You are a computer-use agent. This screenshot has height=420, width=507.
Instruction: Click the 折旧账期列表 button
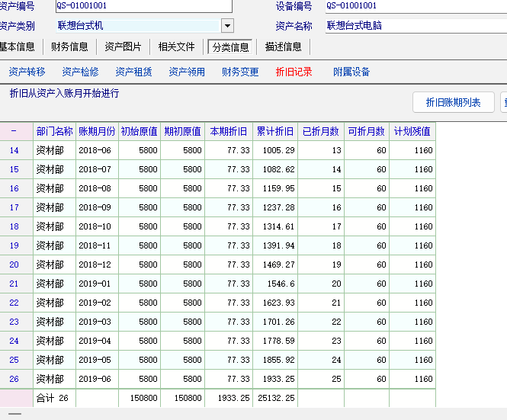pyautogui.click(x=453, y=102)
